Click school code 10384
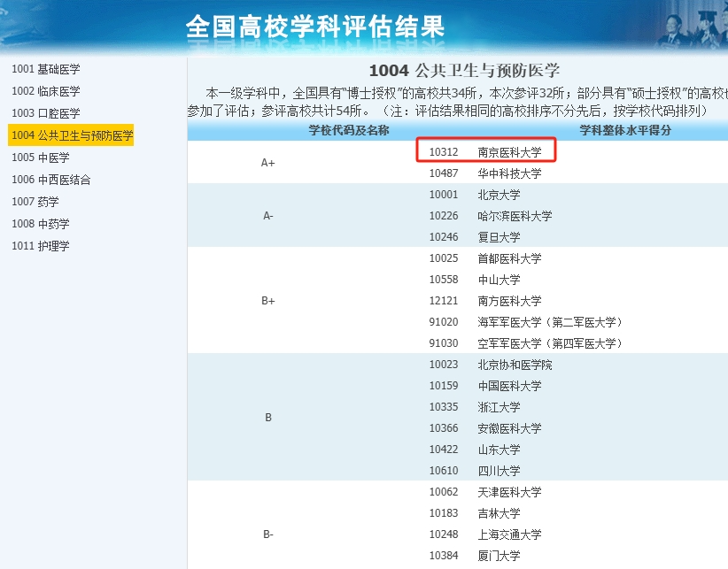The width and height of the screenshot is (728, 569). (x=444, y=556)
